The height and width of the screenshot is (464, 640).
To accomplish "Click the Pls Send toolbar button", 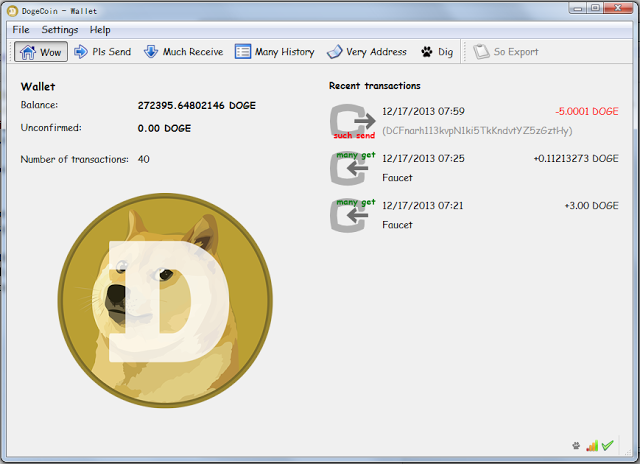I will [103, 52].
